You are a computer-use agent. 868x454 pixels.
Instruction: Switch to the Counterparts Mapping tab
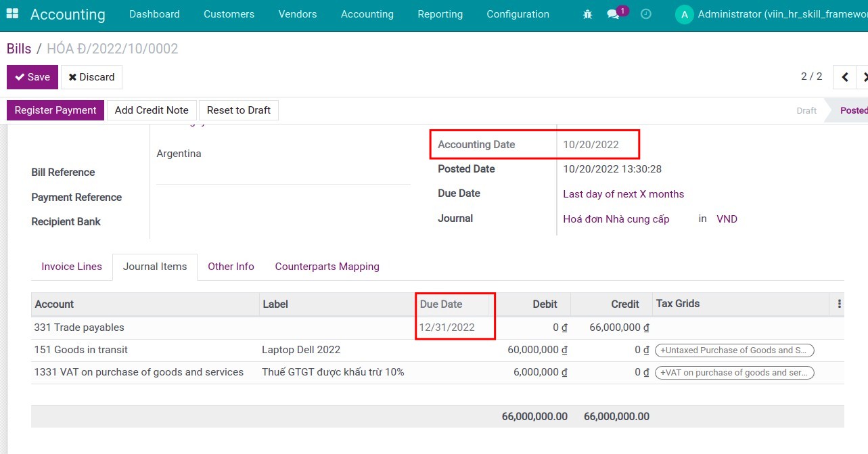pyautogui.click(x=327, y=266)
